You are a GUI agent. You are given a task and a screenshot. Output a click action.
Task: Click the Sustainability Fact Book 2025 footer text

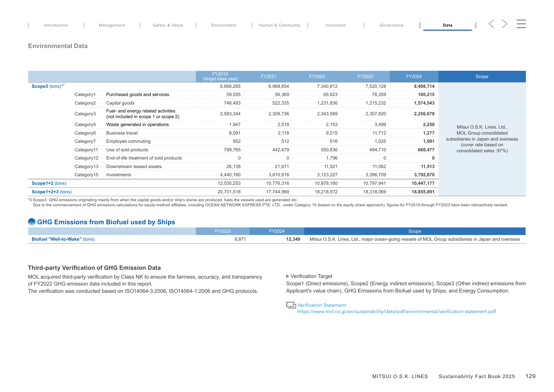coord(477,377)
